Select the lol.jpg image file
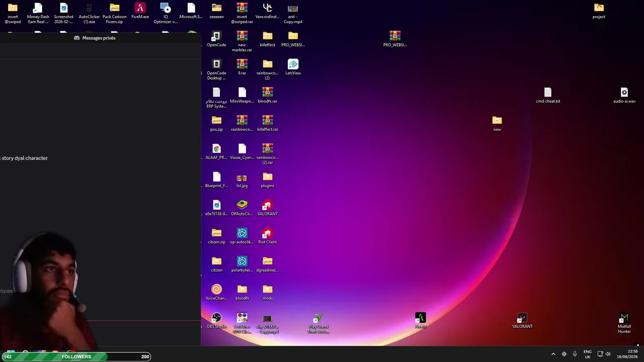 click(x=242, y=180)
